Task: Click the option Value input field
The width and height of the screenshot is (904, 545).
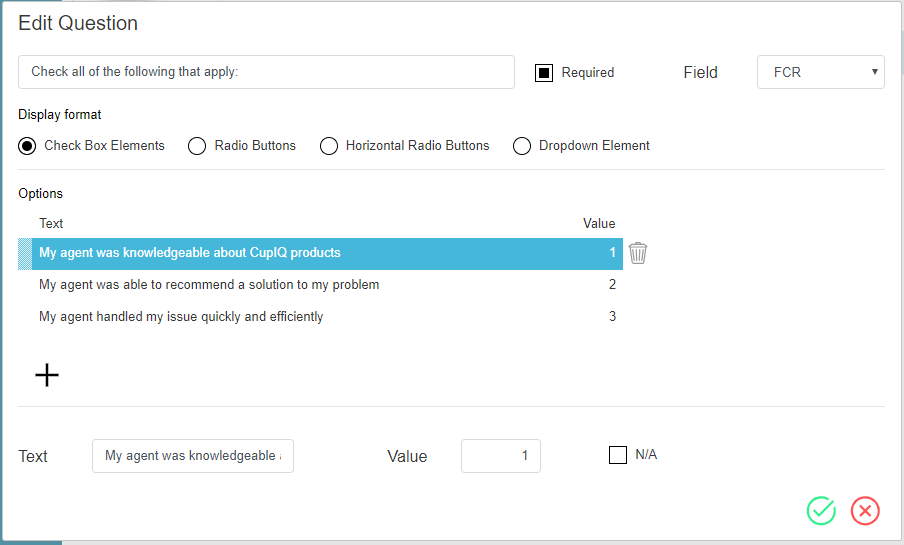Action: pos(500,456)
